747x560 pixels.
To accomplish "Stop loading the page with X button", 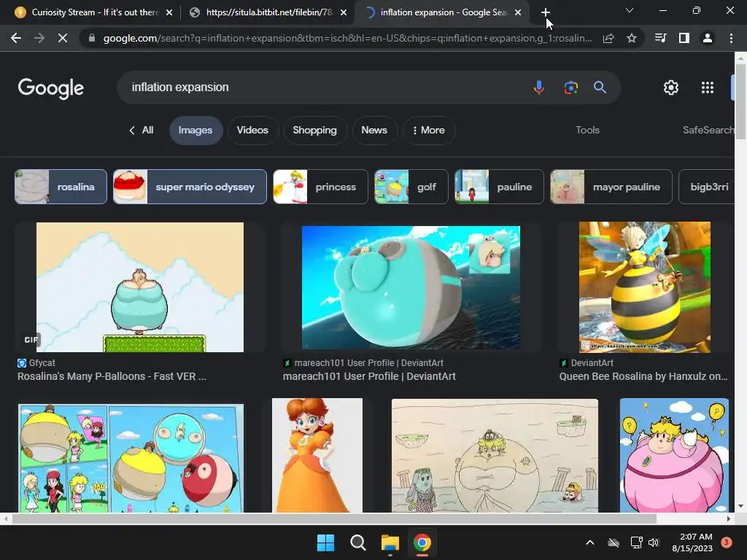I will tap(63, 38).
